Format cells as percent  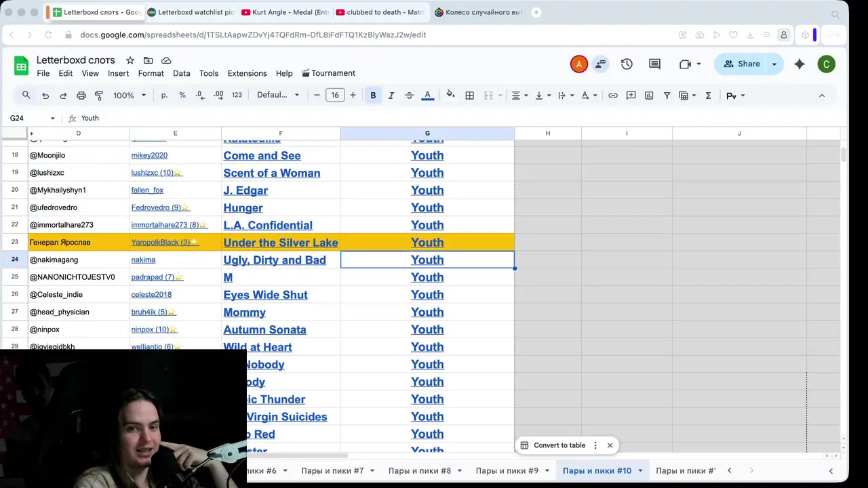[x=182, y=96]
